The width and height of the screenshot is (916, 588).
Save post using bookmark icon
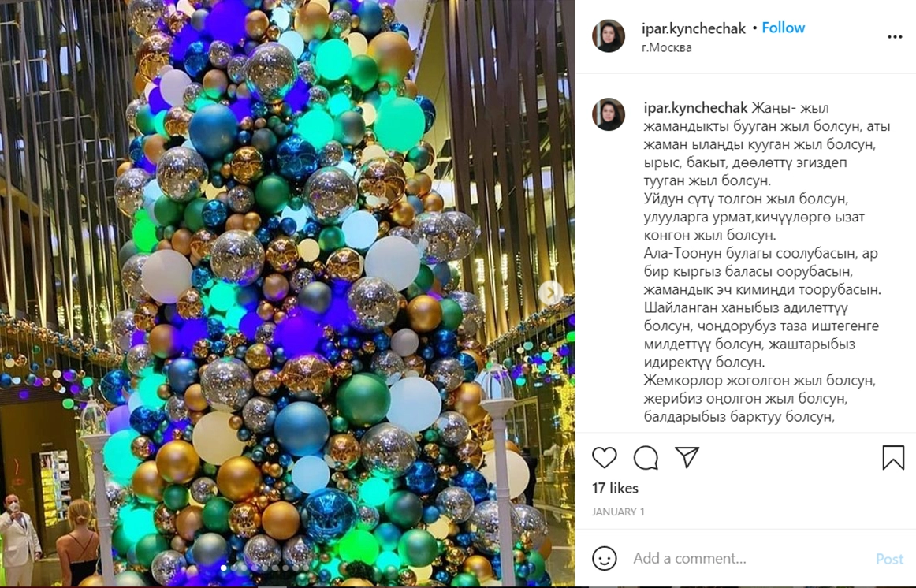pyautogui.click(x=893, y=458)
